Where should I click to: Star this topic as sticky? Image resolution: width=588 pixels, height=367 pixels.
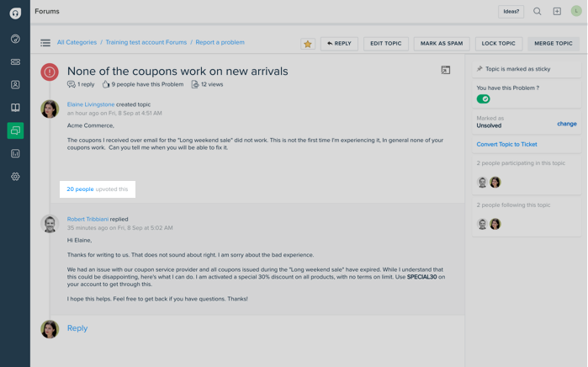point(308,44)
